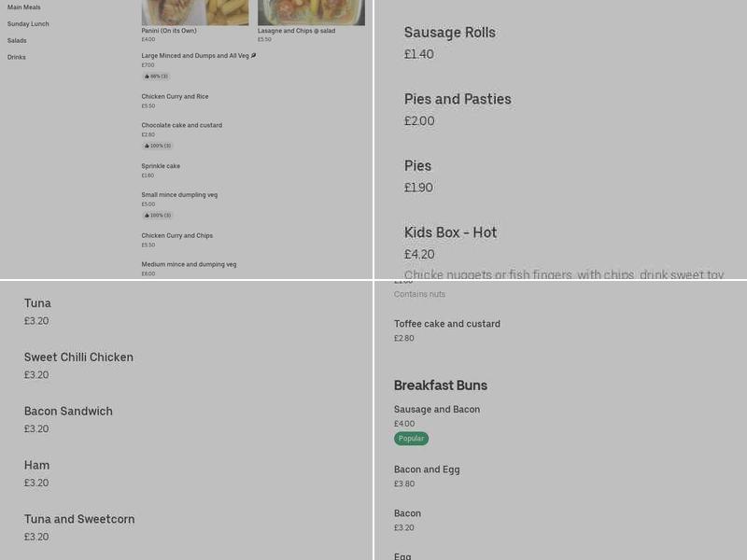Select the Chicken Curry and Rice item
Viewport: 747px width, 560px height.
[175, 97]
